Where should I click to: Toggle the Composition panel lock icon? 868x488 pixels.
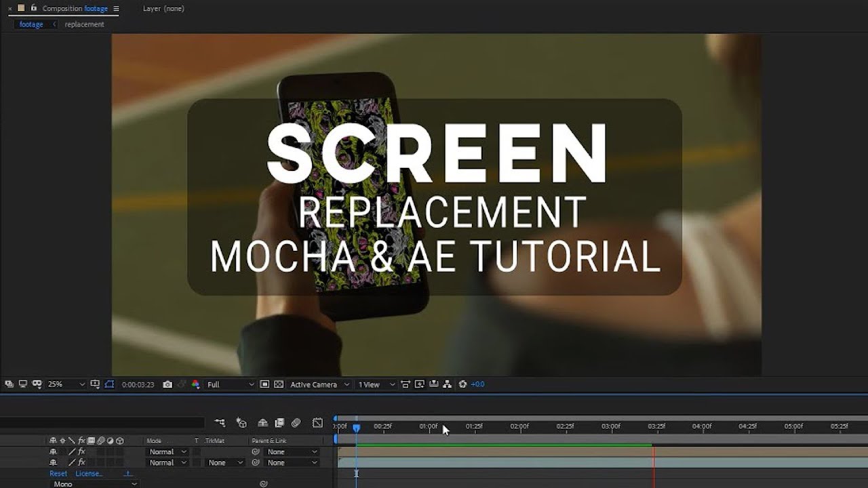point(34,8)
